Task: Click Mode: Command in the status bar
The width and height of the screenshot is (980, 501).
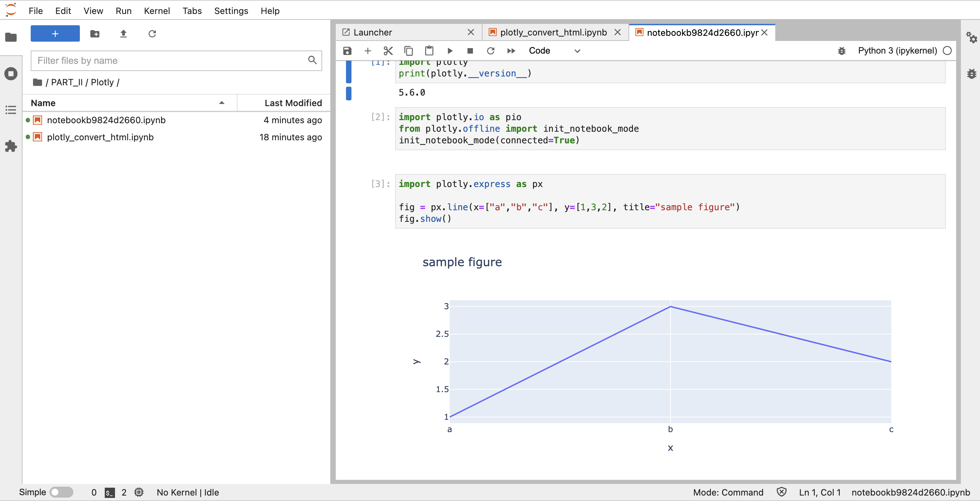Action: coord(728,492)
